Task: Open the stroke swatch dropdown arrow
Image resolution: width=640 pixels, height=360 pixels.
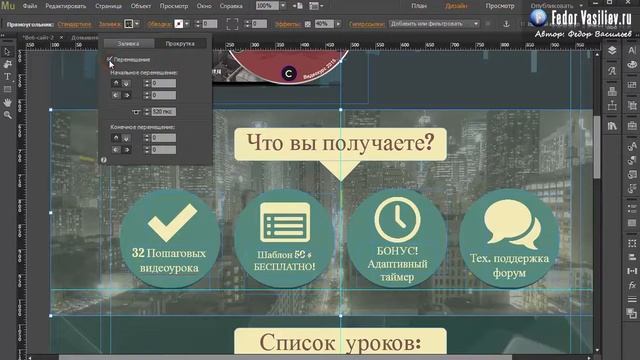Action: [x=187, y=24]
